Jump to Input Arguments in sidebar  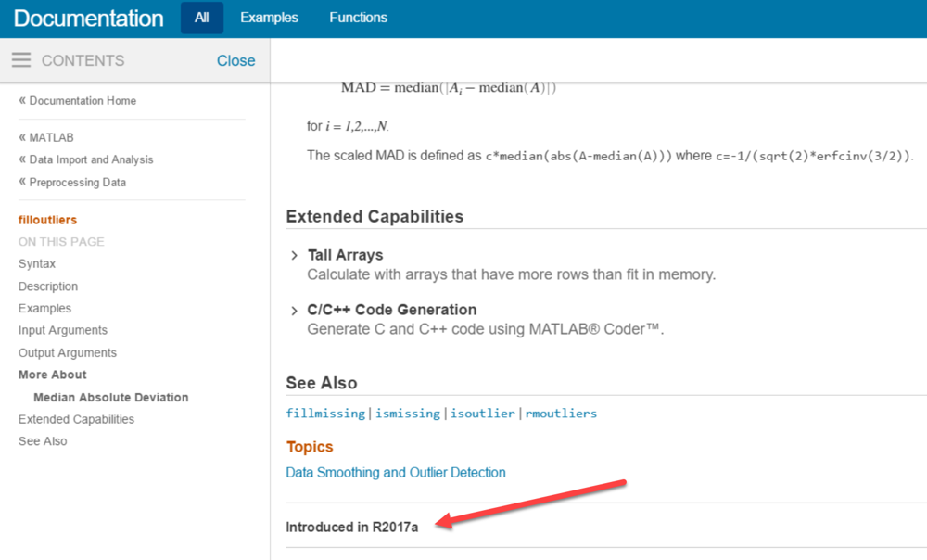pos(63,330)
